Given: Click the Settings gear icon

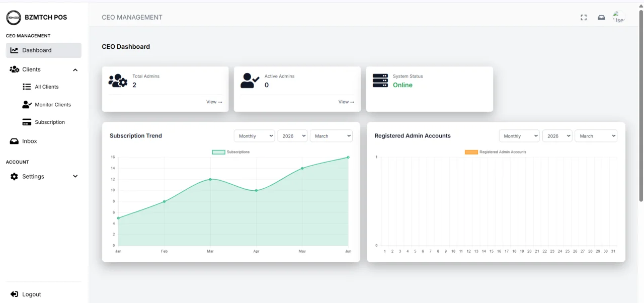Looking at the screenshot, I should tap(14, 177).
